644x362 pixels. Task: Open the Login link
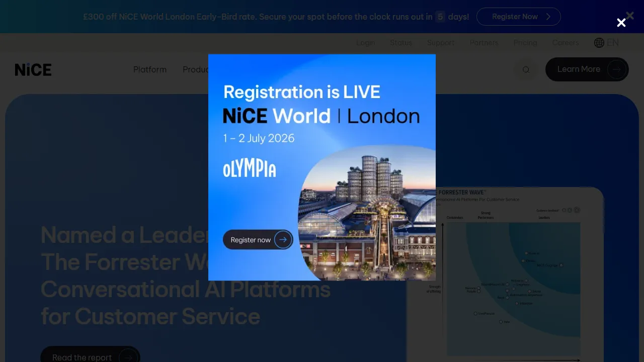366,43
